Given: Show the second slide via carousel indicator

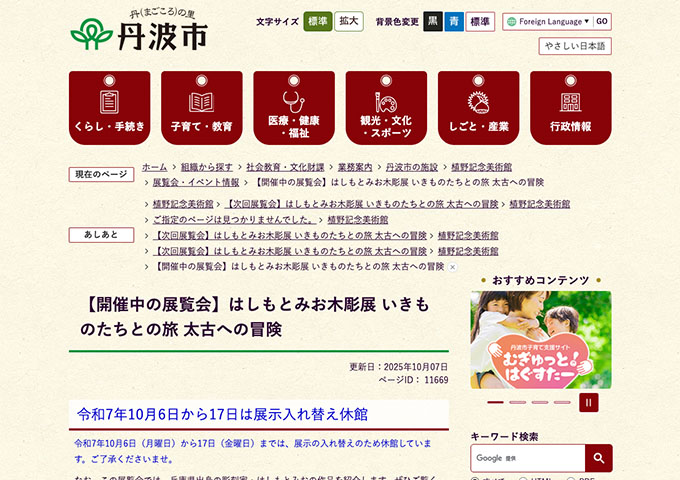Looking at the screenshot, I should [517, 402].
